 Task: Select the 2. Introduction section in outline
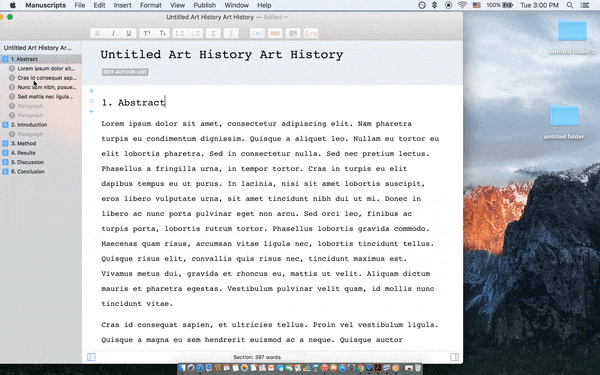coord(41,125)
